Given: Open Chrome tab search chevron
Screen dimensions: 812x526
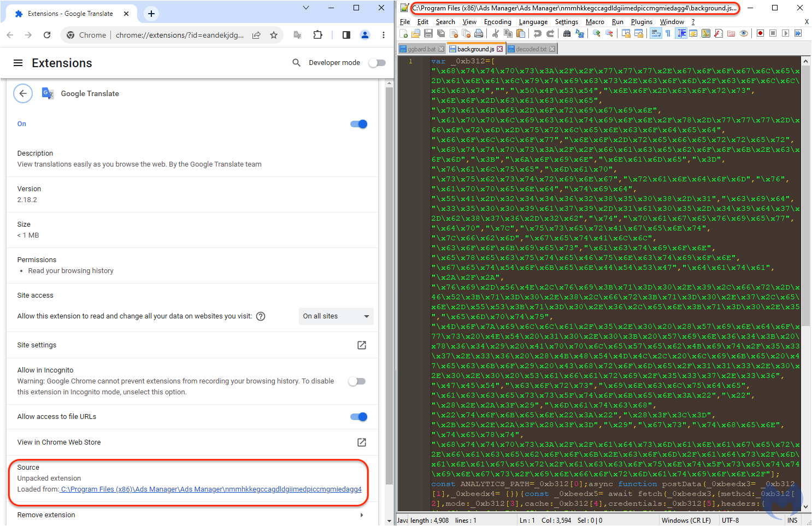Looking at the screenshot, I should [306, 8].
